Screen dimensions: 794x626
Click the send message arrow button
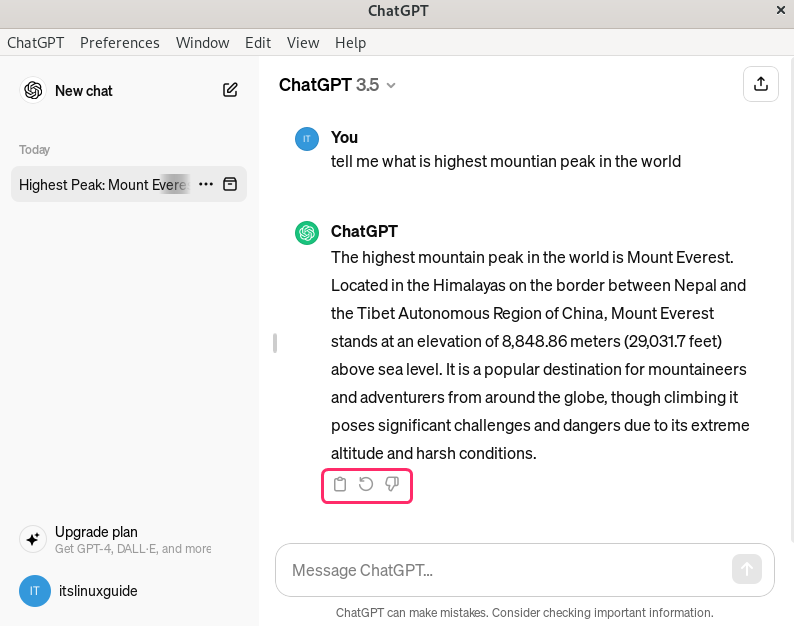(x=746, y=570)
